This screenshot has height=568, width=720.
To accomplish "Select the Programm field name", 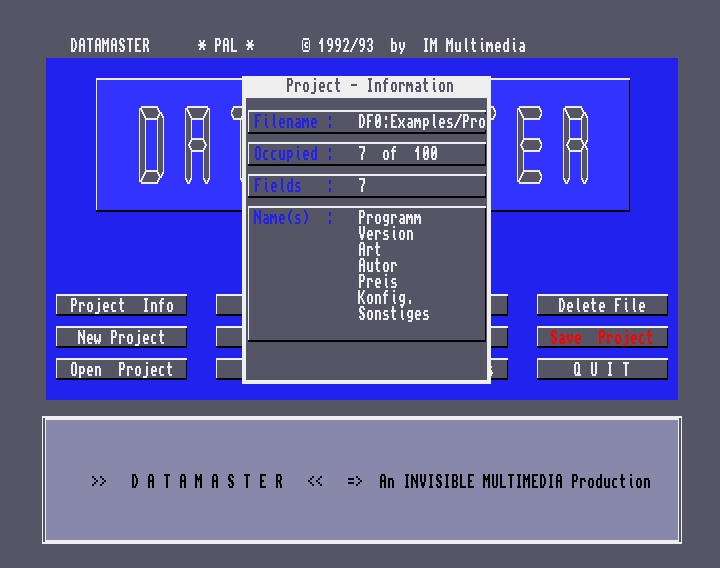I will [x=389, y=218].
